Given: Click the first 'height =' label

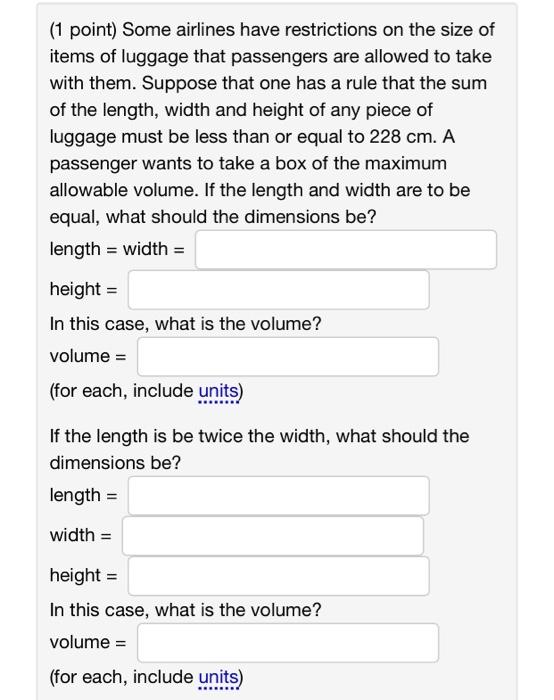Looking at the screenshot, I should coord(83,289).
